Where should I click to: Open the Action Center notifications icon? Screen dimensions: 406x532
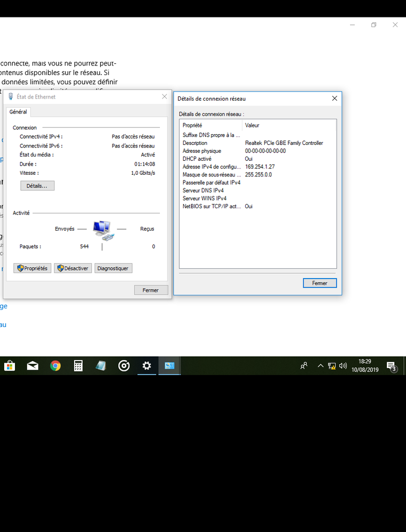point(392,366)
